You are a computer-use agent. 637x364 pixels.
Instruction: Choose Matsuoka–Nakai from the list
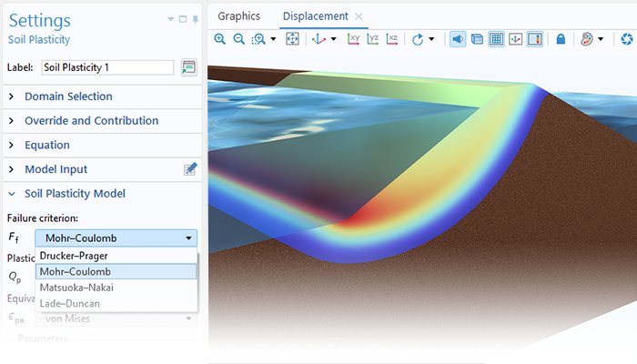click(x=116, y=288)
